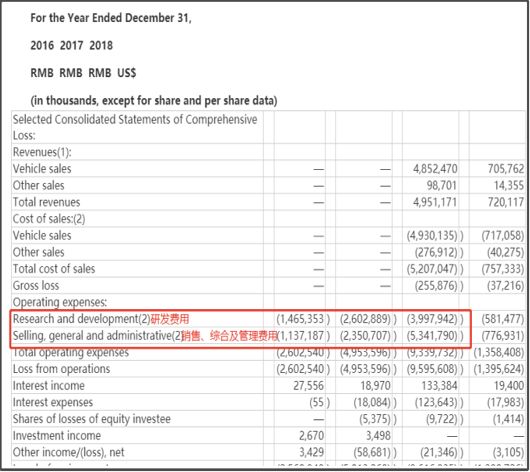Select the Other income/(loss), net label
Viewport: 530px width, 472px height.
(69, 452)
